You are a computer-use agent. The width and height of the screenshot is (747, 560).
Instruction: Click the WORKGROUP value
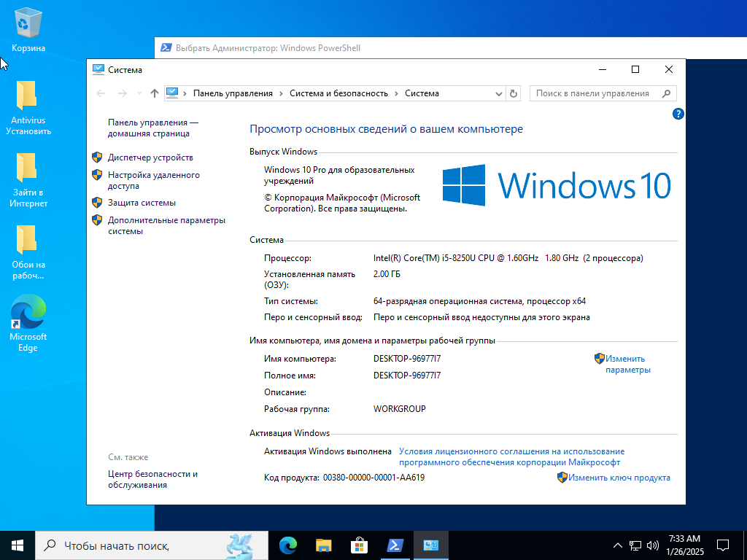[400, 408]
